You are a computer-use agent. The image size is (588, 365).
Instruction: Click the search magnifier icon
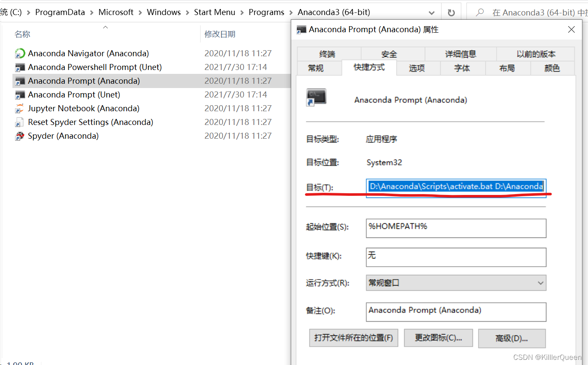pos(480,12)
